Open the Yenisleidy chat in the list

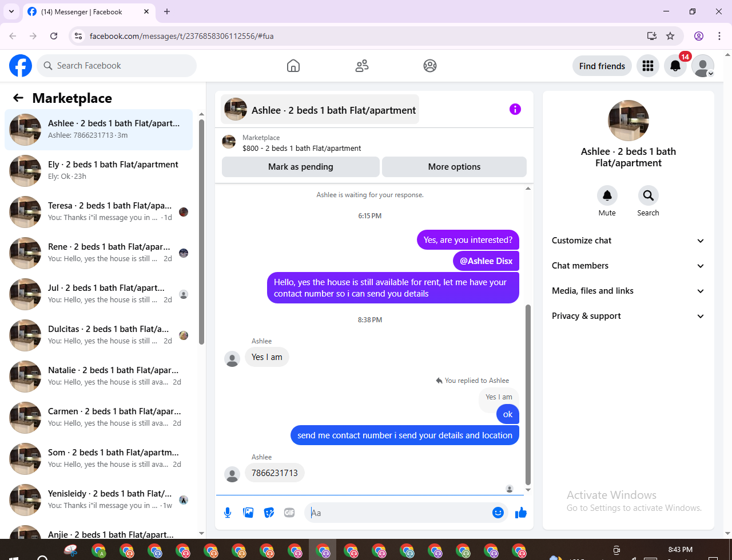coord(98,500)
